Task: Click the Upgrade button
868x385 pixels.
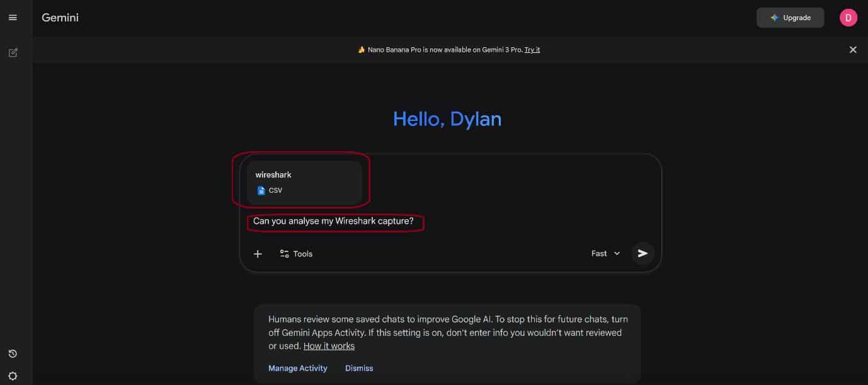Action: coord(790,18)
